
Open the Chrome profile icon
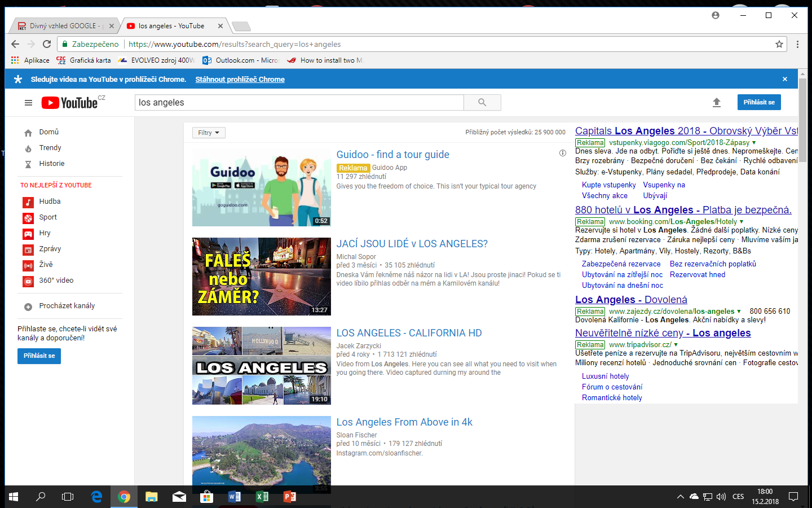[x=716, y=15]
